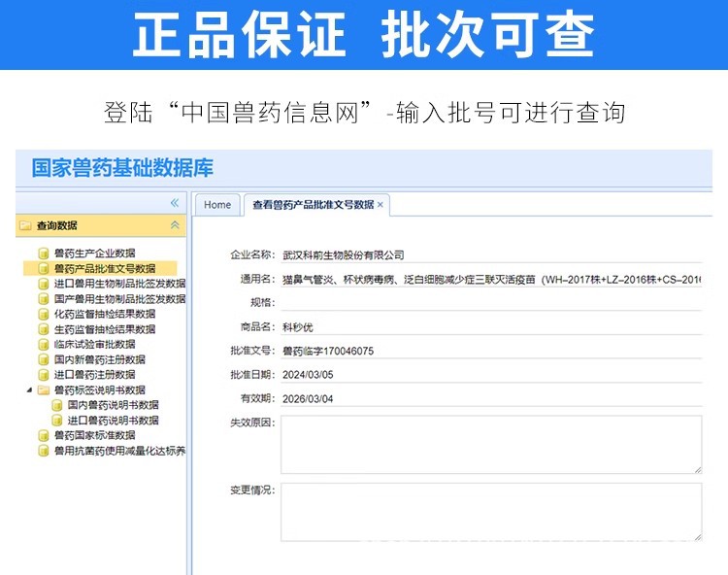Open 进口兽药说明书数据 entry
728x575 pixels.
[x=114, y=421]
